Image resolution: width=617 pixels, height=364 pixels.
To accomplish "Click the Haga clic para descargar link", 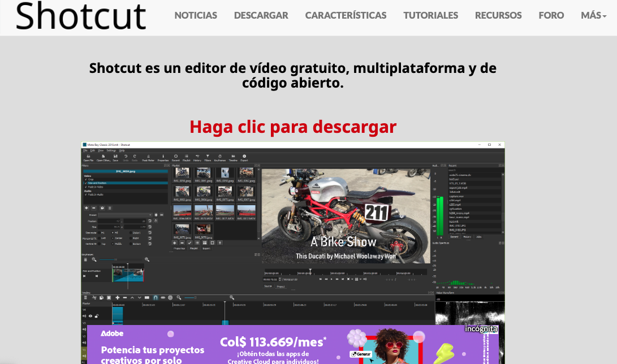I will 293,127.
